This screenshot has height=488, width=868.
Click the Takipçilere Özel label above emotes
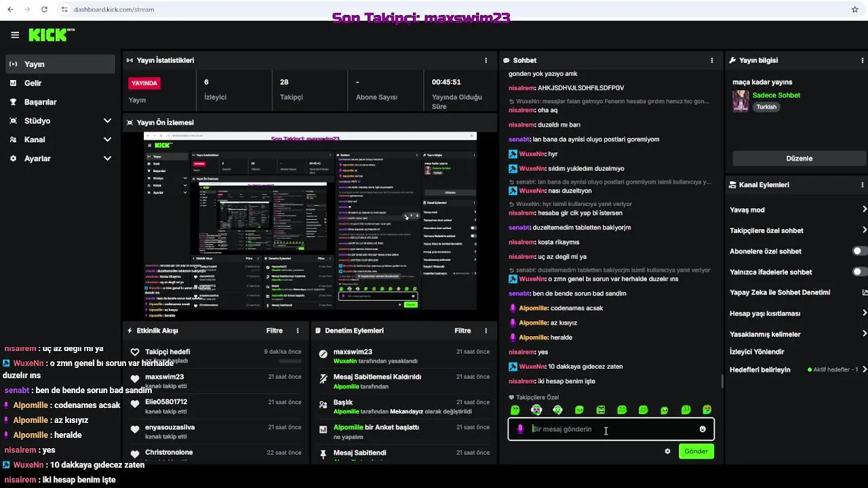coord(534,398)
